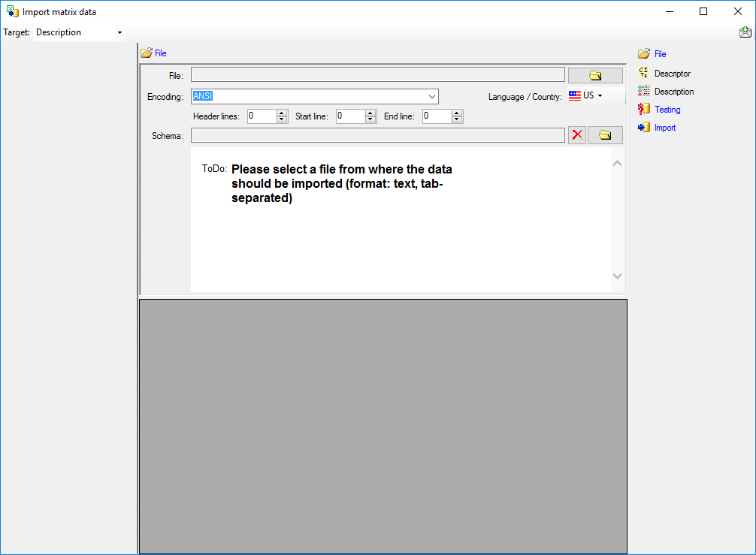Click the Testing step icon

643,109
